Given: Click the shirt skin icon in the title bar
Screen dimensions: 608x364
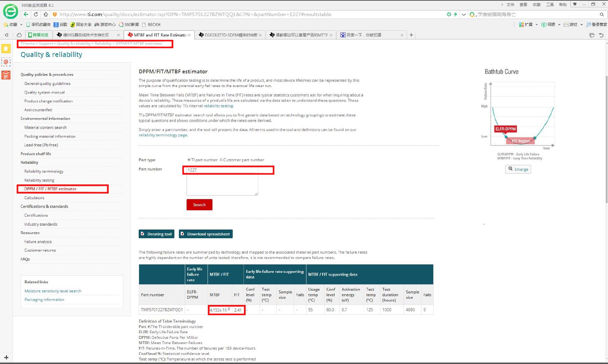Looking at the screenshot, I should click(575, 4).
